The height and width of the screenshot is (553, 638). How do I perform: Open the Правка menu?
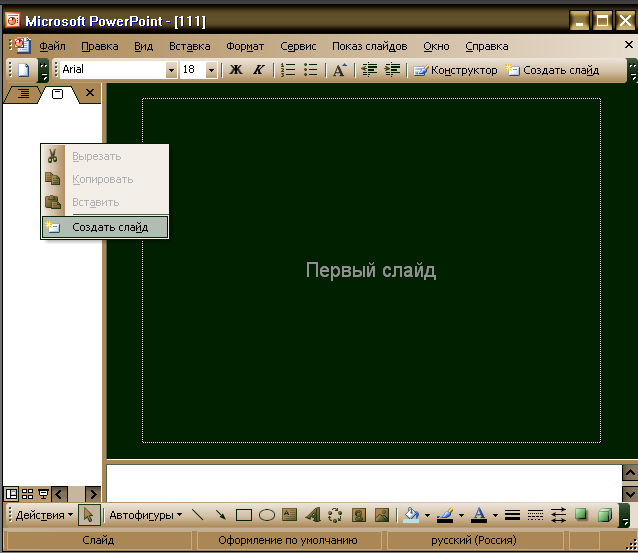[x=100, y=46]
